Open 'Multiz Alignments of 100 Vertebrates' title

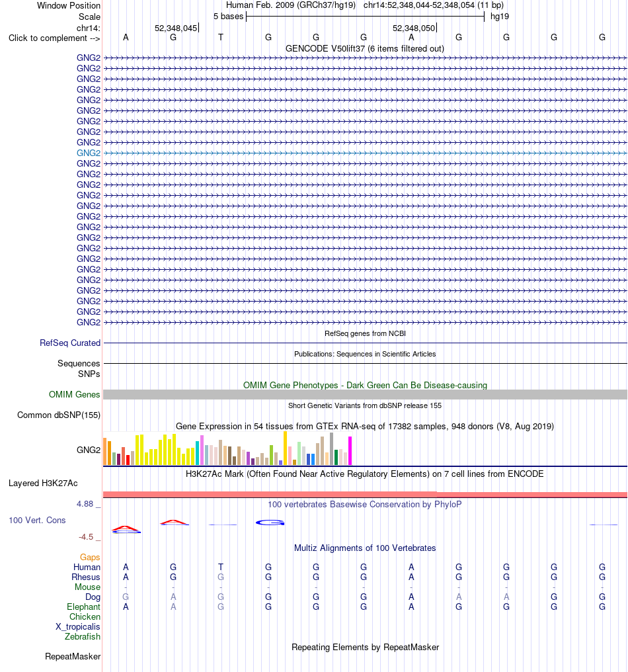[364, 548]
